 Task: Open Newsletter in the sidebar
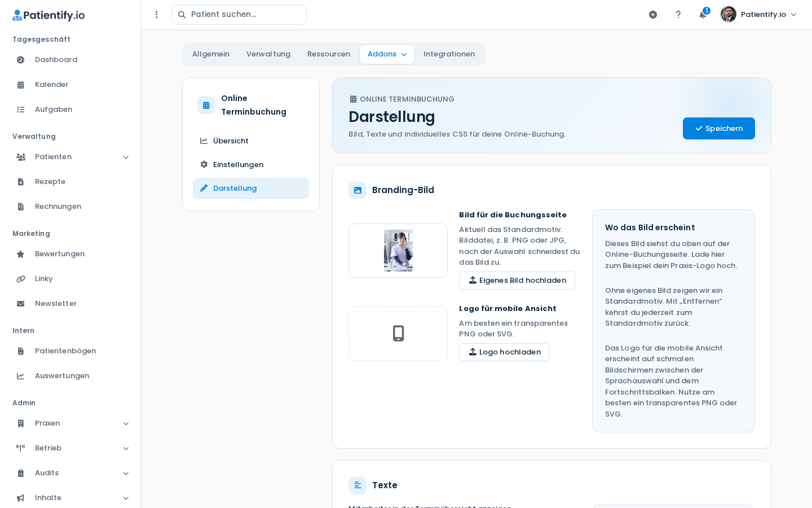[x=70, y=304]
